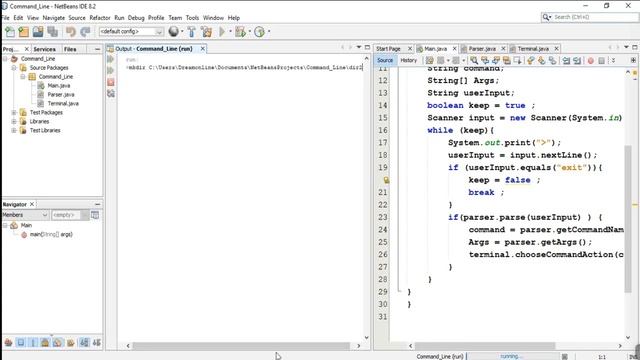Click the Next Bookmark icon
The image size is (640, 360).
coord(542,60)
